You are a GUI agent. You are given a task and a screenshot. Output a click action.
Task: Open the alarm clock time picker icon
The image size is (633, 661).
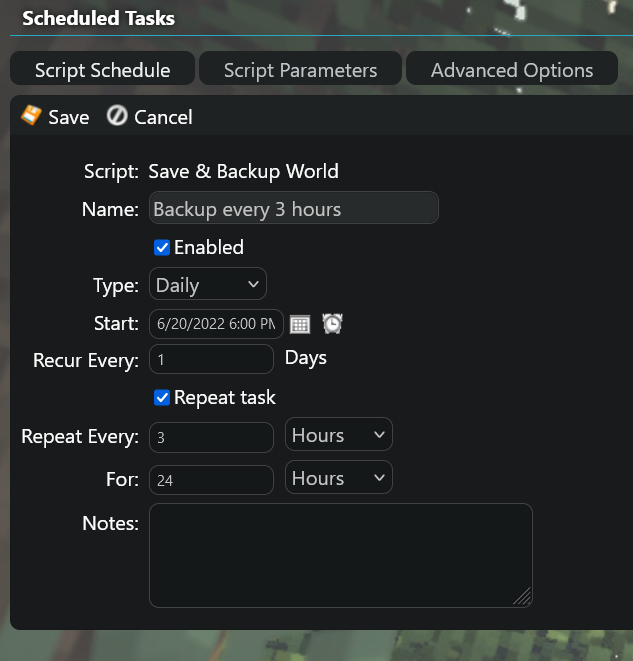point(332,324)
